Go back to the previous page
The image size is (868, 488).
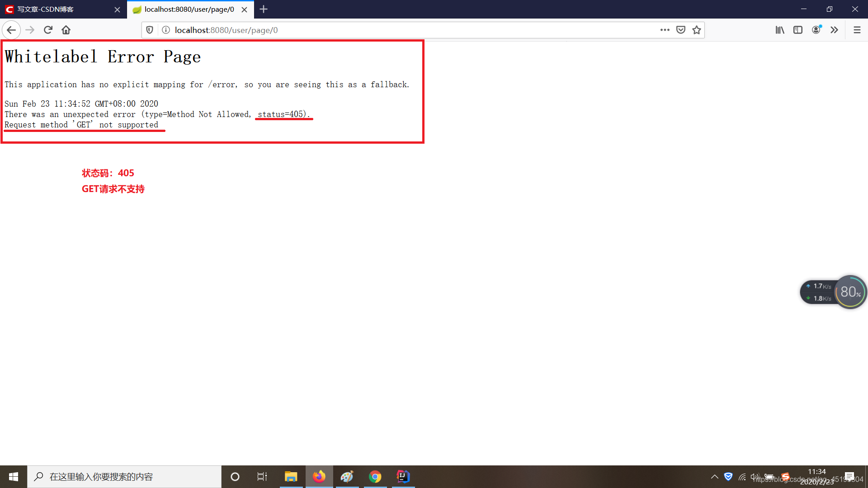point(11,30)
